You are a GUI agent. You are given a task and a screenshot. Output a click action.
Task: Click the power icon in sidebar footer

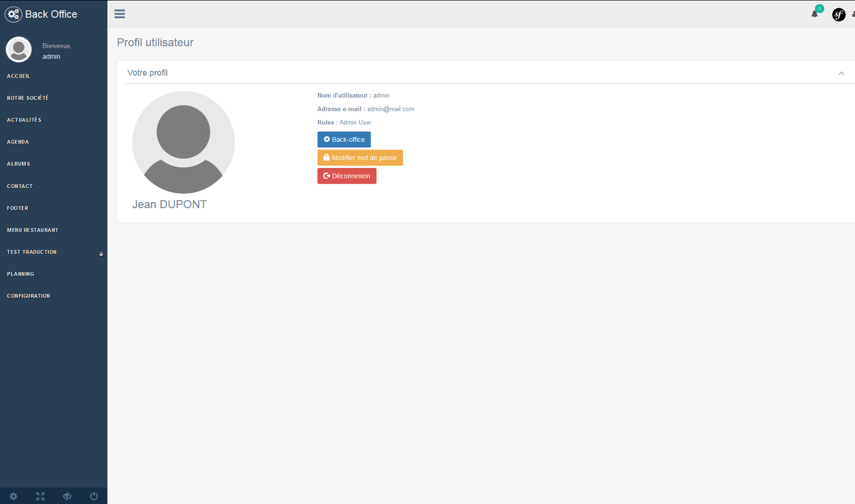point(94,496)
